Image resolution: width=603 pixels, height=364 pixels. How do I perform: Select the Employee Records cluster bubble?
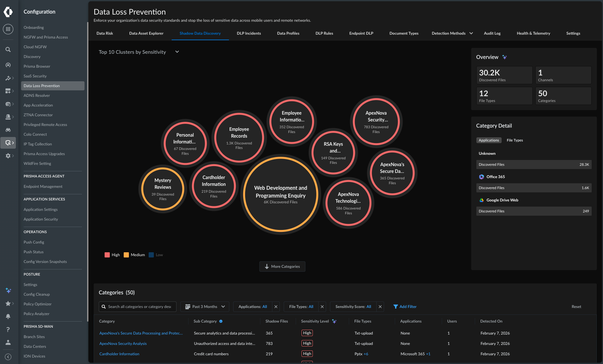click(239, 138)
